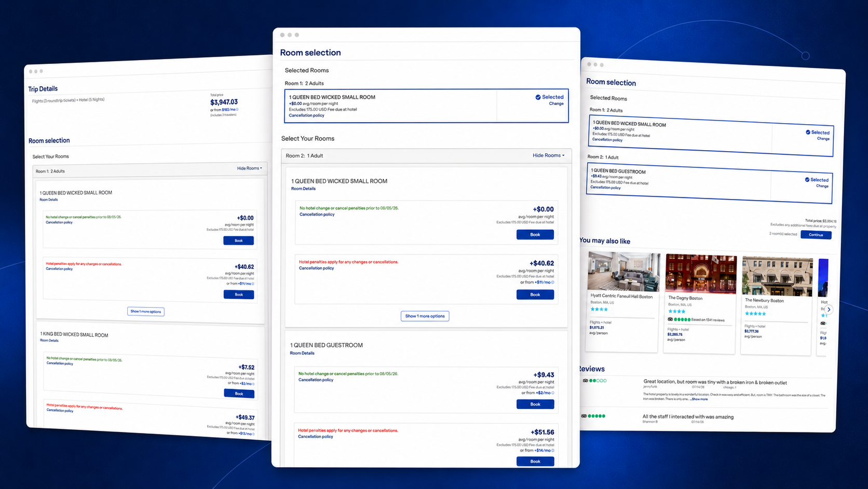This screenshot has height=489, width=868.
Task: Open Cancellation policy under +$51.56 rate in center window
Action: point(316,437)
